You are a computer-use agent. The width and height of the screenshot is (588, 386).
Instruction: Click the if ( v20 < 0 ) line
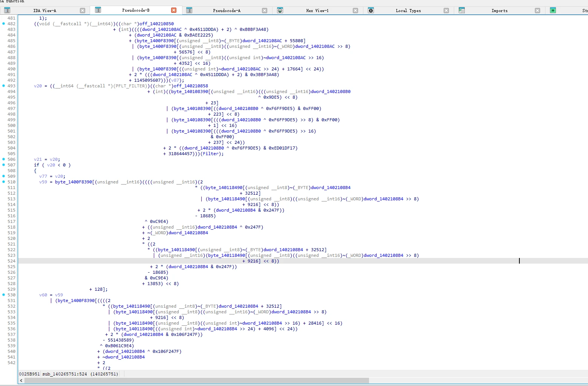click(52, 165)
